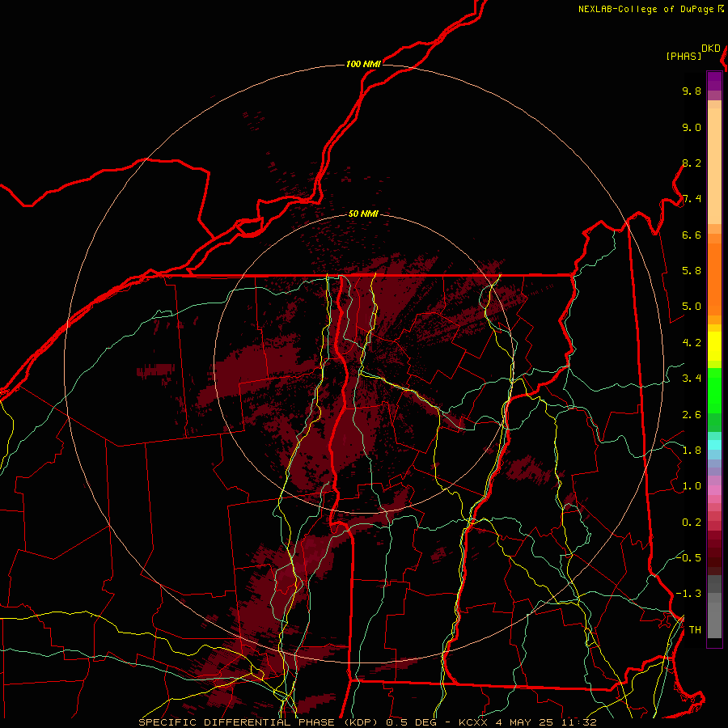Click the 0.2 scale value
This screenshot has width=728, height=728.
692,523
